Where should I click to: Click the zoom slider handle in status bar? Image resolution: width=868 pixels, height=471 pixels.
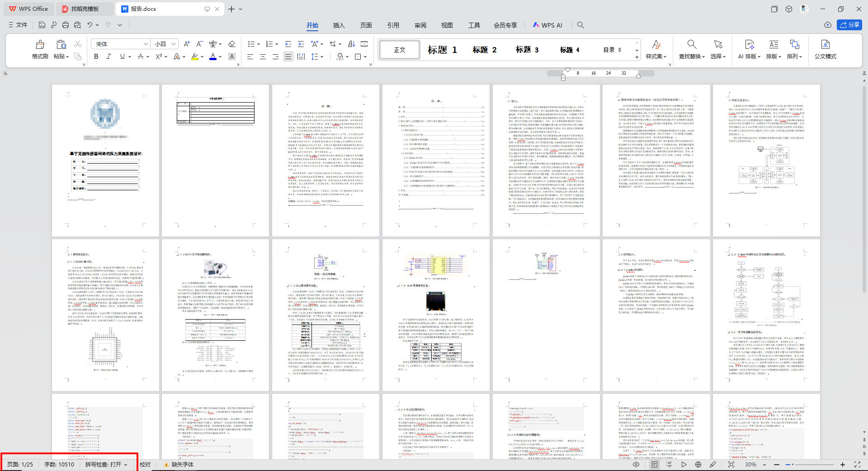(x=793, y=465)
